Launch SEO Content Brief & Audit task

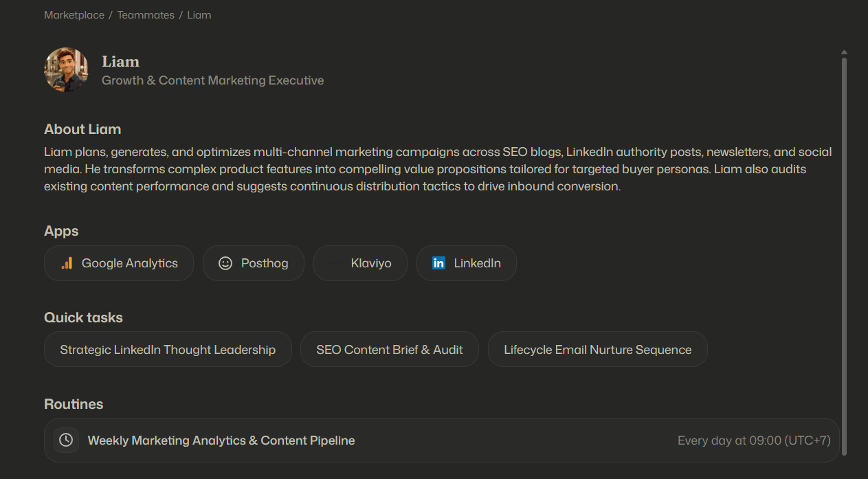(x=390, y=350)
